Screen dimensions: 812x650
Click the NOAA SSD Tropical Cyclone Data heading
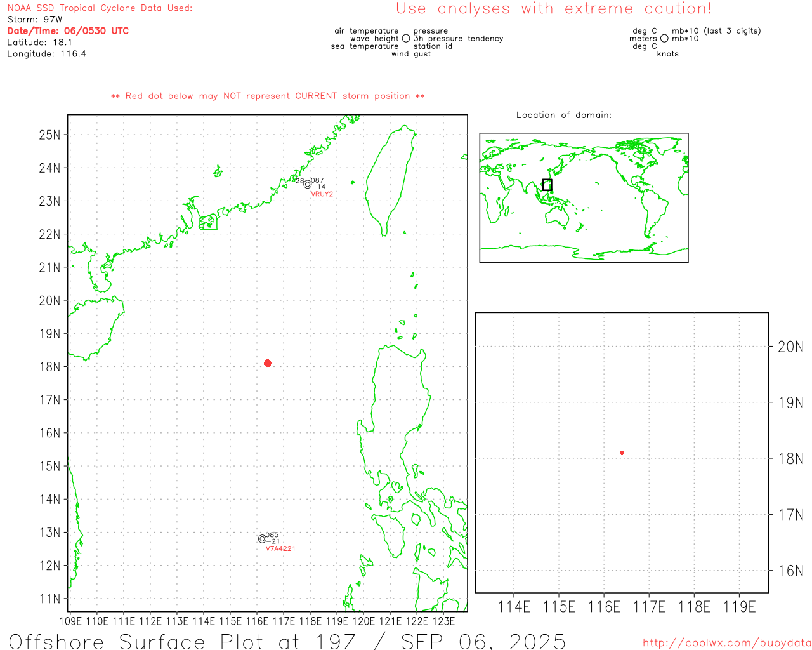[x=100, y=8]
